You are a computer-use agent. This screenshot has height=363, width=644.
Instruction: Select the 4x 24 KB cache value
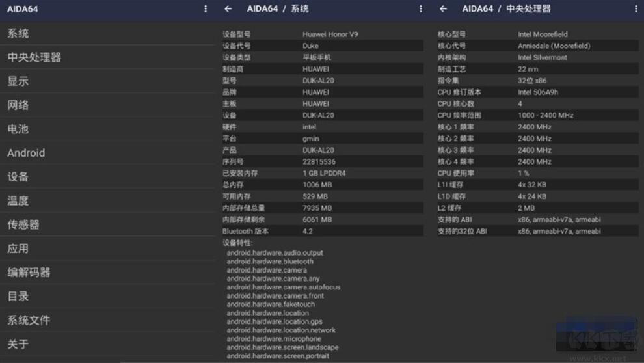pyautogui.click(x=532, y=196)
